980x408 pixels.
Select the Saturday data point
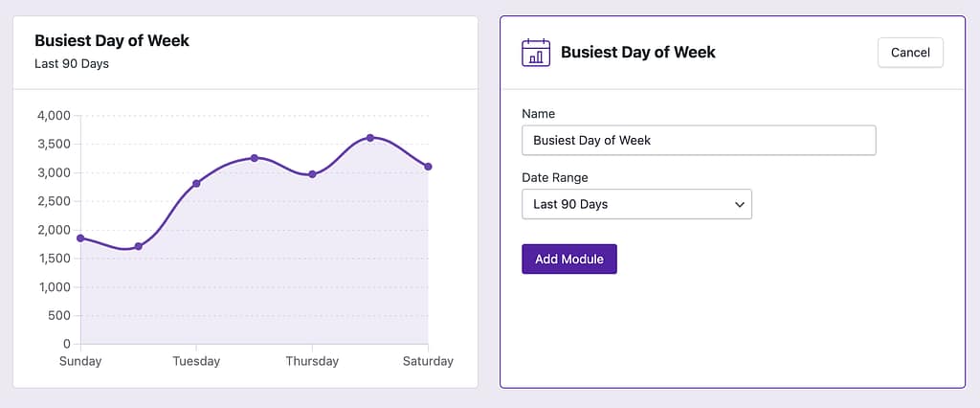pyautogui.click(x=428, y=167)
